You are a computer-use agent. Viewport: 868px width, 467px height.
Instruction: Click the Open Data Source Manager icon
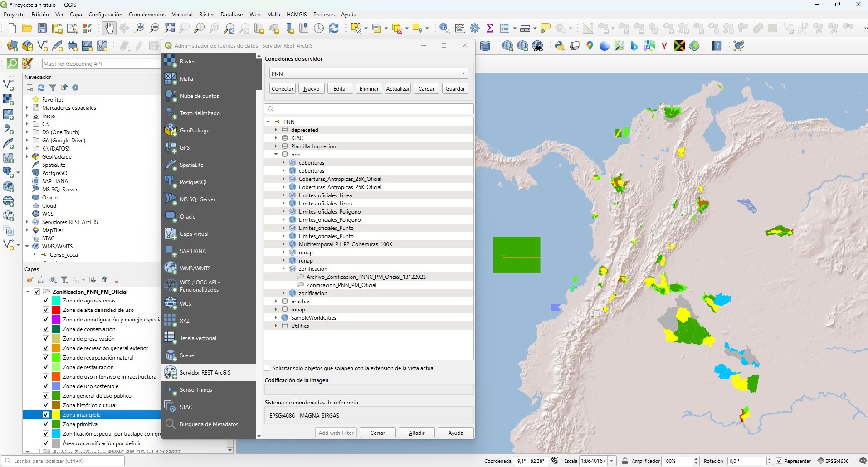pos(12,46)
